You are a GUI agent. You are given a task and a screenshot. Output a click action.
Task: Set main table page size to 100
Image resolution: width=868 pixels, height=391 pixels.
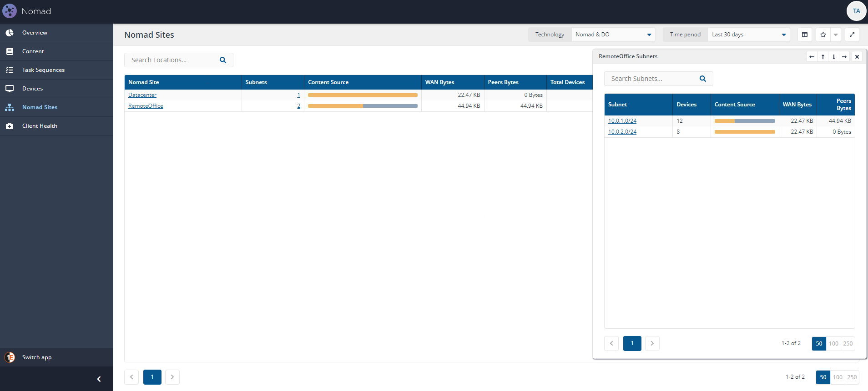point(838,377)
